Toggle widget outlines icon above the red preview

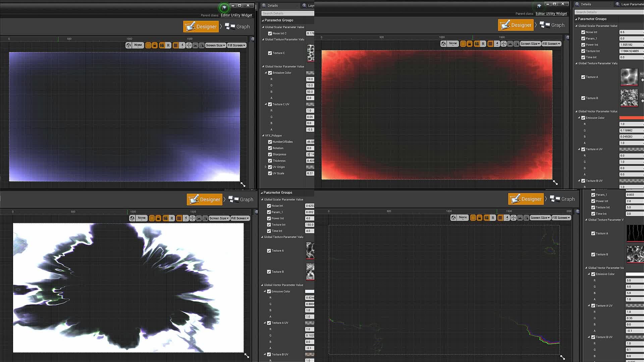463,44
